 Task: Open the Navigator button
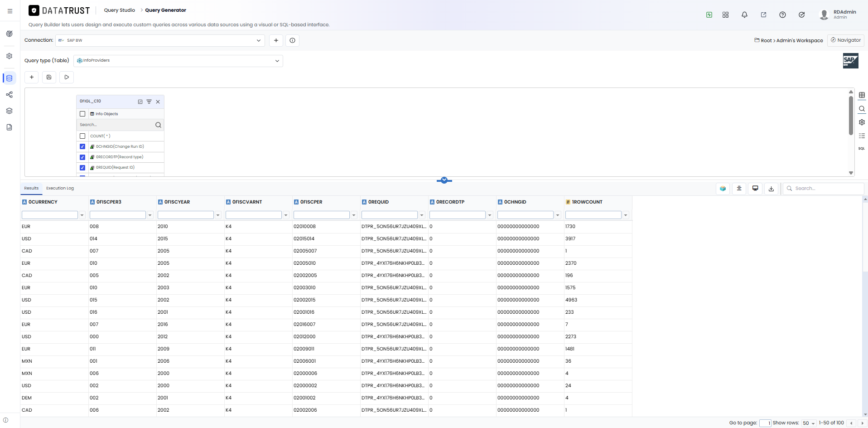[845, 40]
